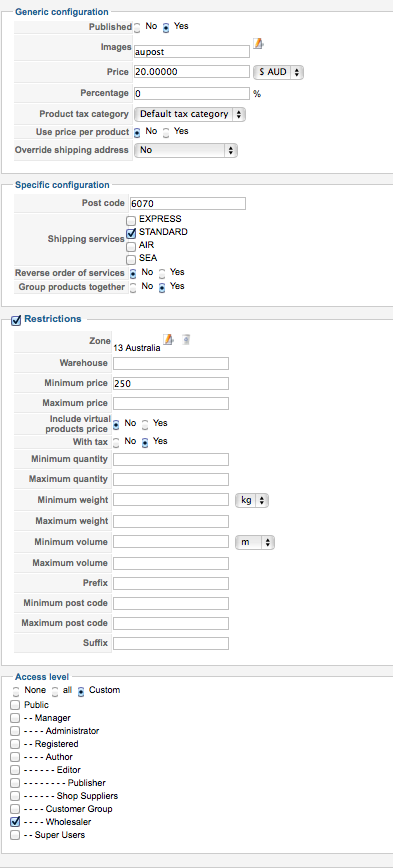
Task: Uncheck the STANDARD shipping service
Action: click(131, 234)
